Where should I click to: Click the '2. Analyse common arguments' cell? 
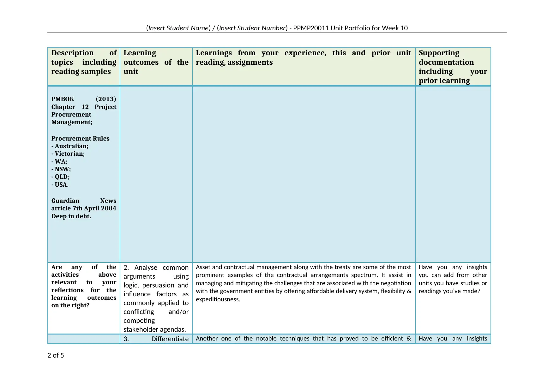pos(156,298)
